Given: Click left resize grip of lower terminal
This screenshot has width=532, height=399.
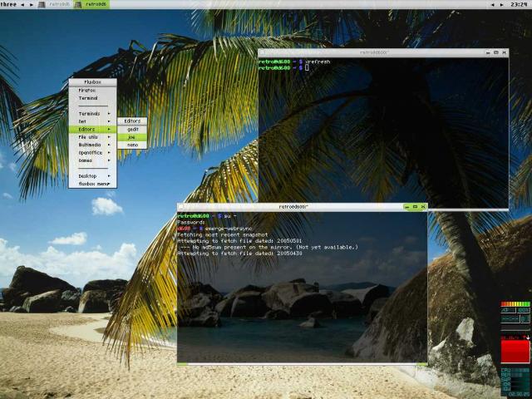Looking at the screenshot, I should point(182,364).
